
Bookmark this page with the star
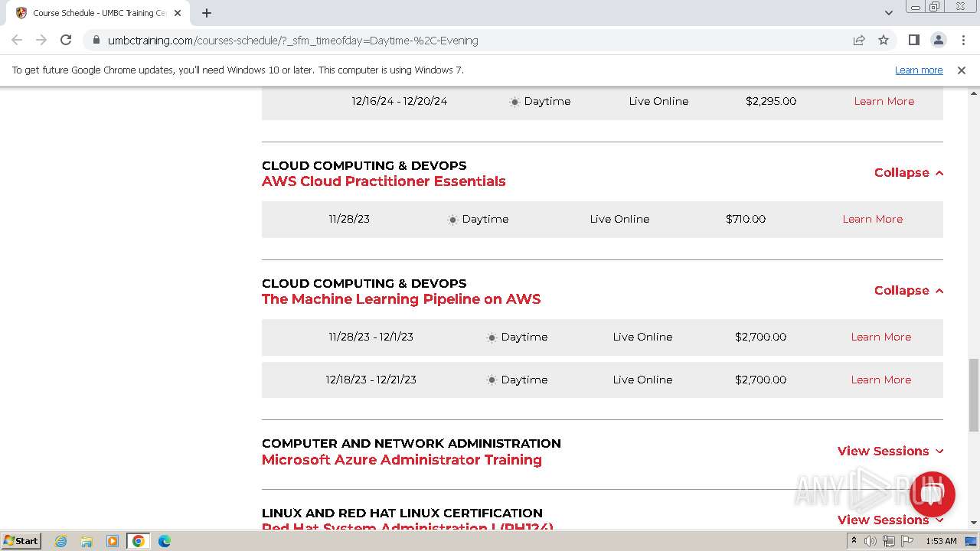click(884, 41)
